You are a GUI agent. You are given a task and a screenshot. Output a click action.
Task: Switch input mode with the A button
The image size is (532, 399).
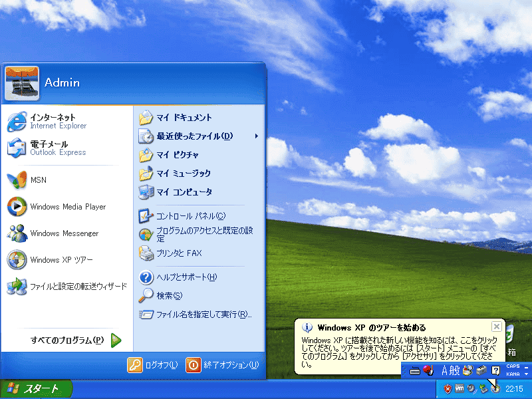444,370
